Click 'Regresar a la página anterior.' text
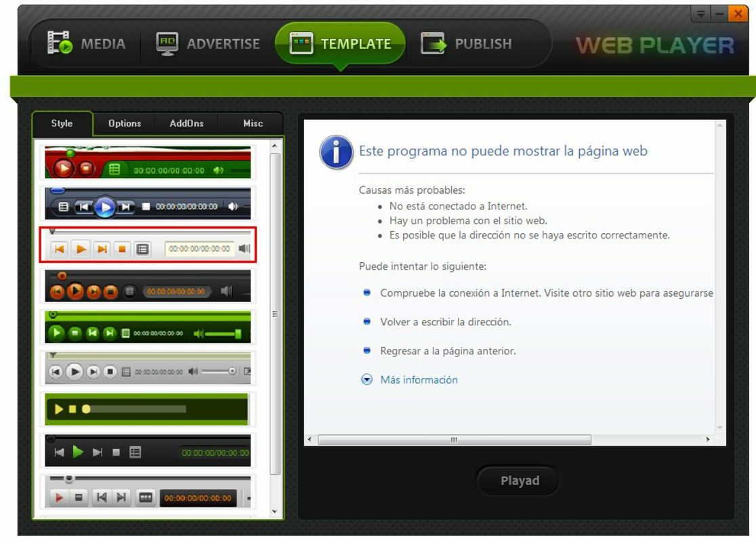 448,351
